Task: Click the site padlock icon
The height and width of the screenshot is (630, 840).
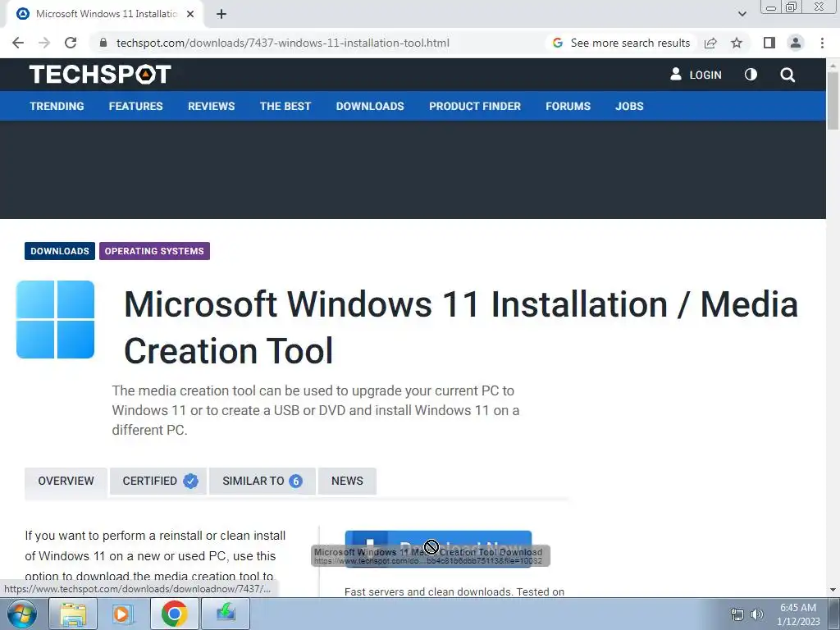Action: click(103, 43)
